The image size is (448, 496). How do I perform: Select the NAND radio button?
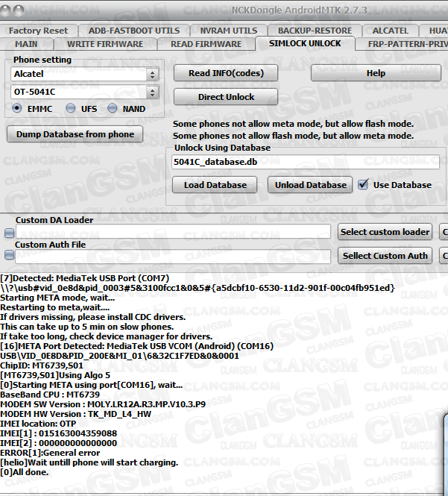click(x=113, y=108)
